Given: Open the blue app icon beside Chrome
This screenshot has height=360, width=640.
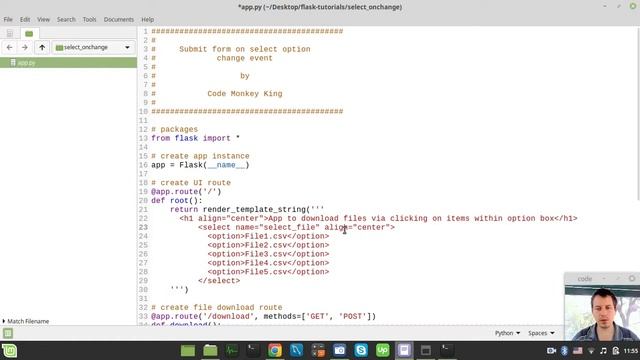Looking at the screenshot, I should click(296, 351).
